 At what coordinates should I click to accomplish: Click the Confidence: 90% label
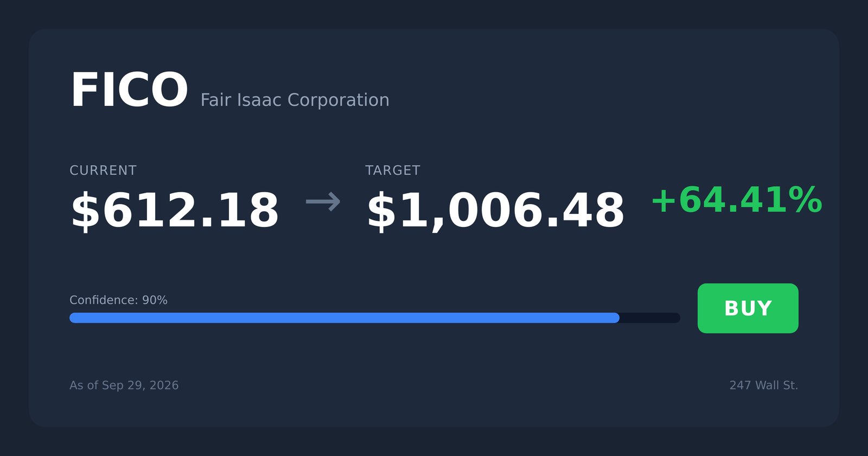(118, 300)
